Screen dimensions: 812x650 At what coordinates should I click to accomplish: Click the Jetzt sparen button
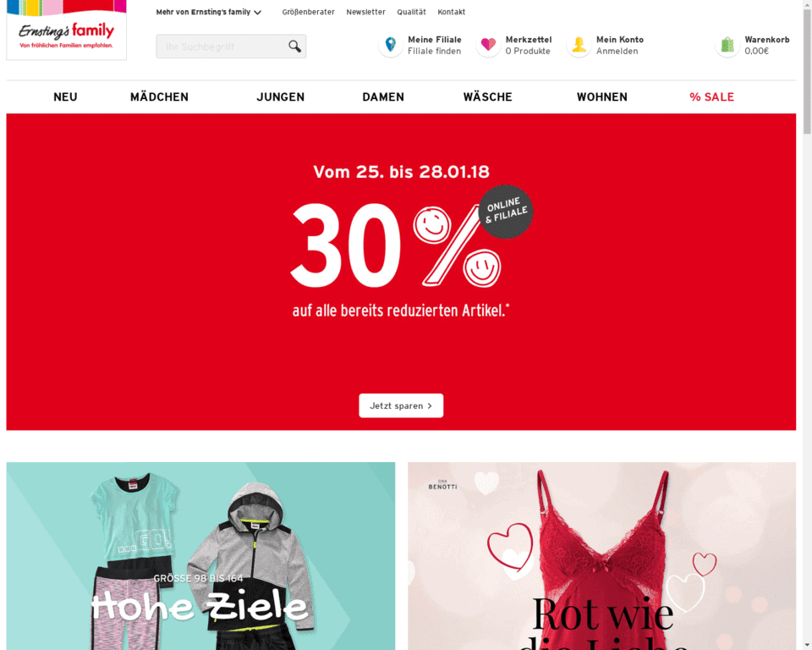(x=401, y=405)
